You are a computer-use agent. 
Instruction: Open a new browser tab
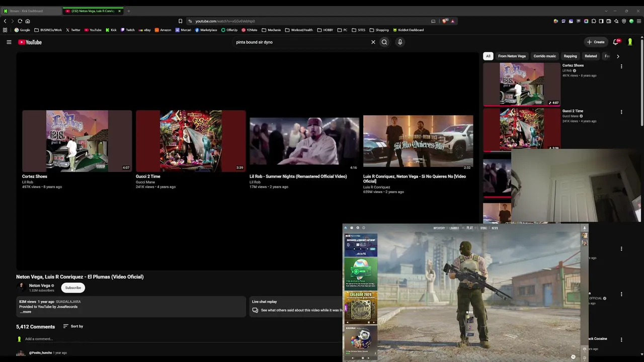point(128,11)
